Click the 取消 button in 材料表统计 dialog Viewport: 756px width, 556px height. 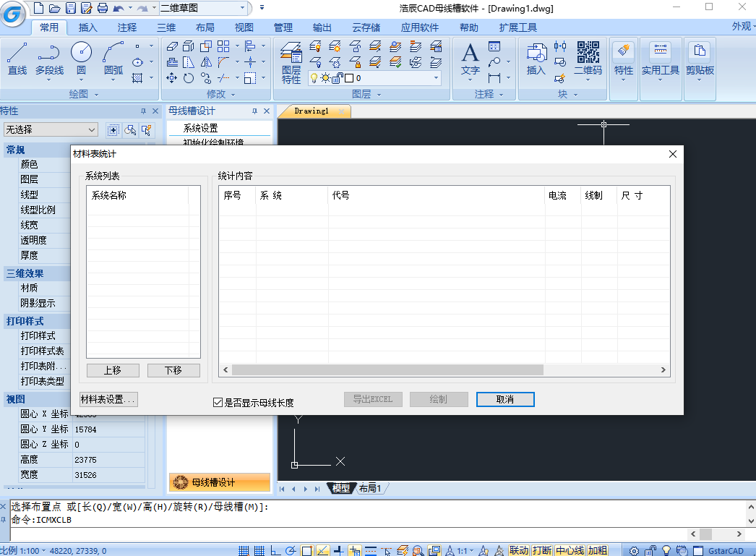click(505, 399)
